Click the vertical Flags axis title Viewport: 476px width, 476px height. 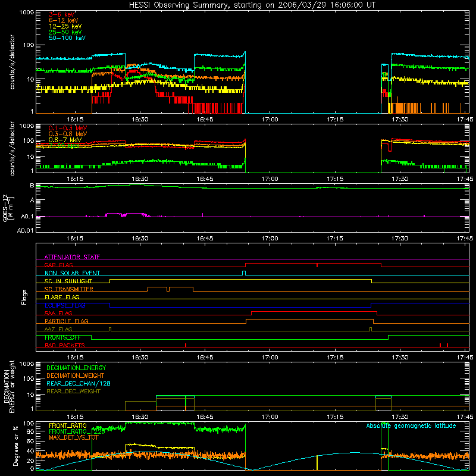click(x=24, y=297)
